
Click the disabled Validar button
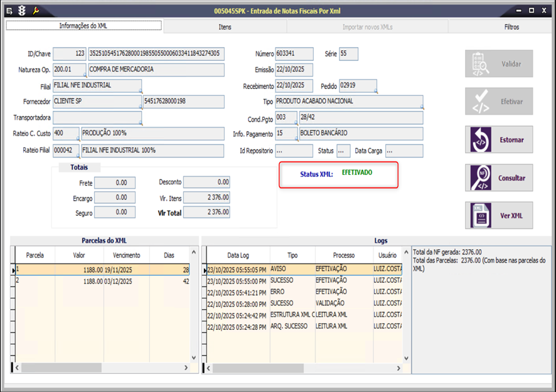[499, 64]
